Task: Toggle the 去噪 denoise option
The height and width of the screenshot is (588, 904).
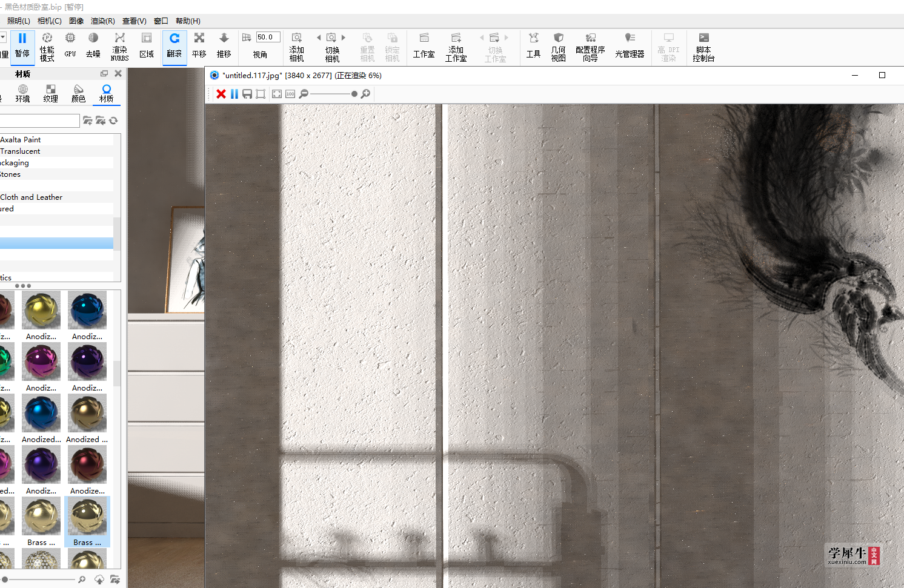Action: pos(93,47)
